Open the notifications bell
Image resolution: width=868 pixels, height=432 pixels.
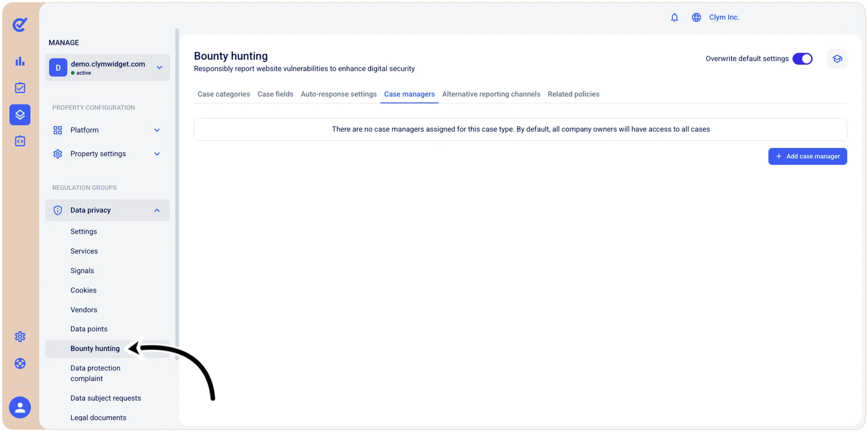click(674, 17)
